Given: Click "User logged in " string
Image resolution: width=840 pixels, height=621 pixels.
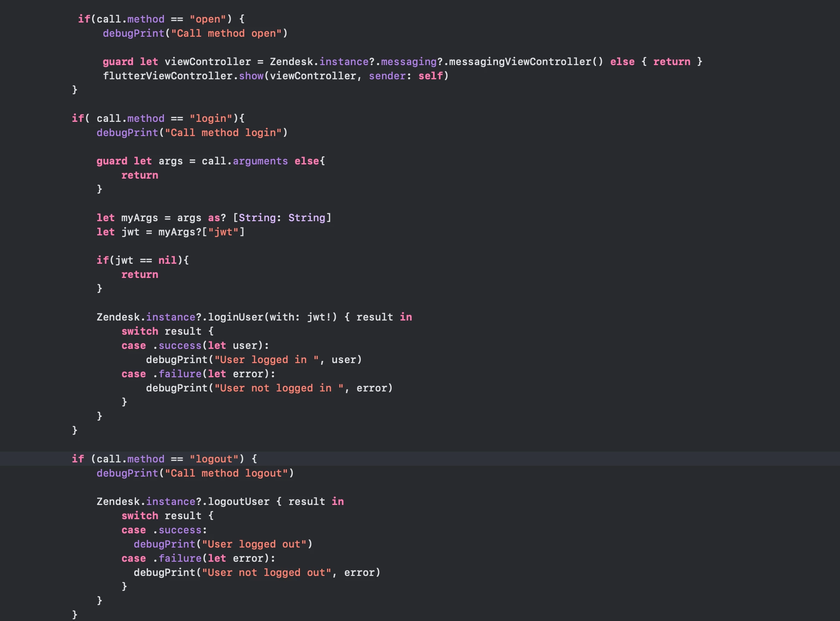Looking at the screenshot, I should [x=267, y=360].
